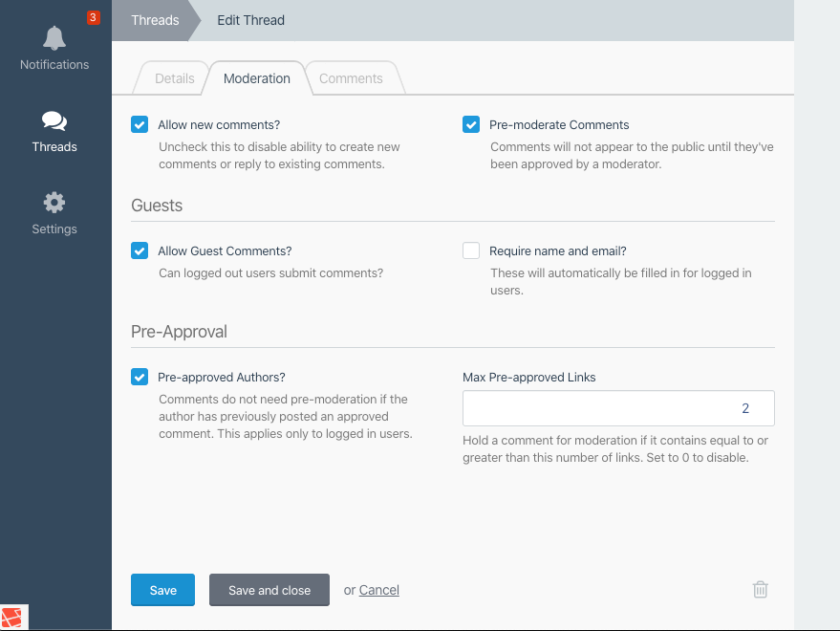Screen dimensions: 840x631
Task: Click Save and close button
Action: pos(269,590)
